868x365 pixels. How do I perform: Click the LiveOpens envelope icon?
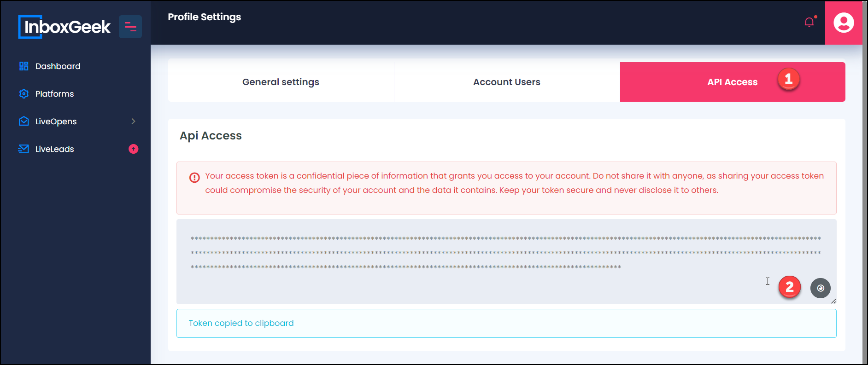pyautogui.click(x=24, y=122)
